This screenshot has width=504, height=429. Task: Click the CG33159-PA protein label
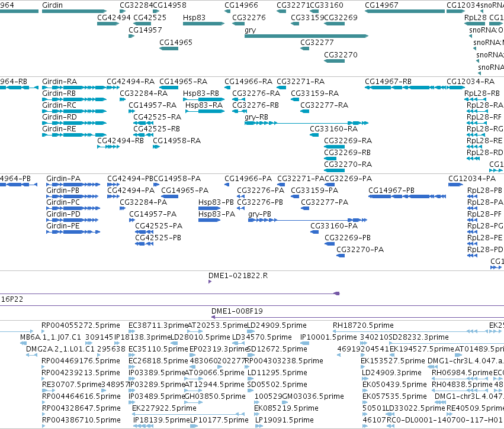314,191
